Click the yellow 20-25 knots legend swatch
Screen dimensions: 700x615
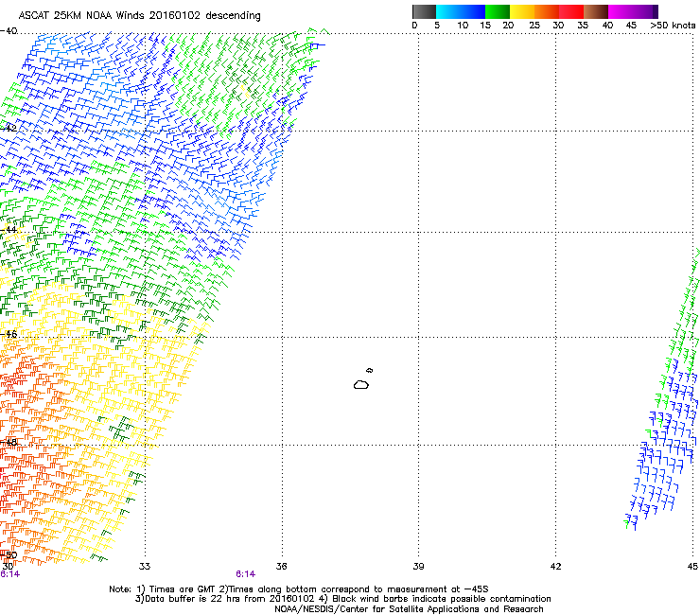click(522, 11)
